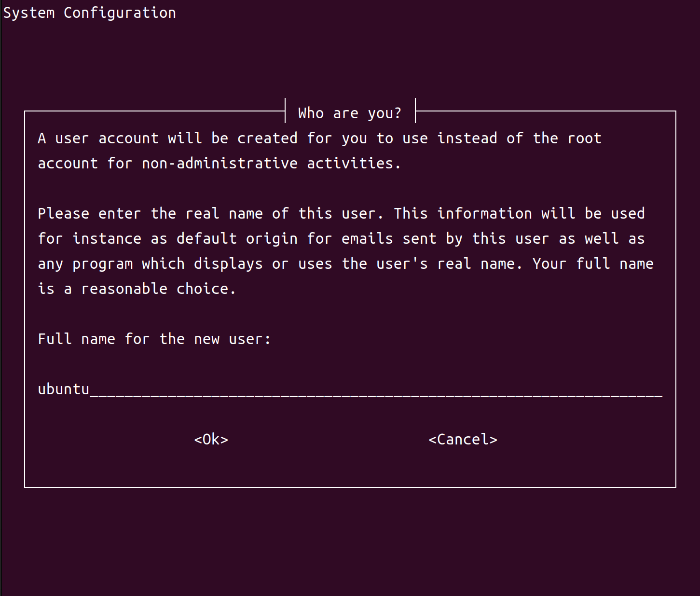Viewport: 700px width, 596px height.
Task: Click the "Full name for the new user:" label
Action: [x=154, y=339]
